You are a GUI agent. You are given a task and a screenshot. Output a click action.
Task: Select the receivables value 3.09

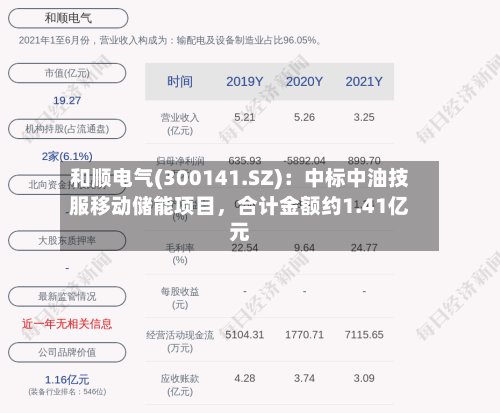pos(364,378)
